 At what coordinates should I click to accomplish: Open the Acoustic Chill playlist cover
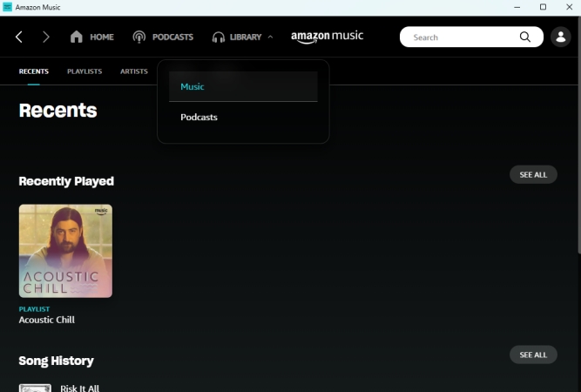(x=65, y=251)
